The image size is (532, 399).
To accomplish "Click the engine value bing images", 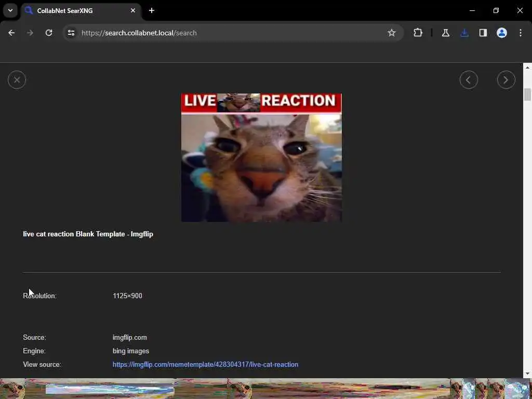I will 130,351.
